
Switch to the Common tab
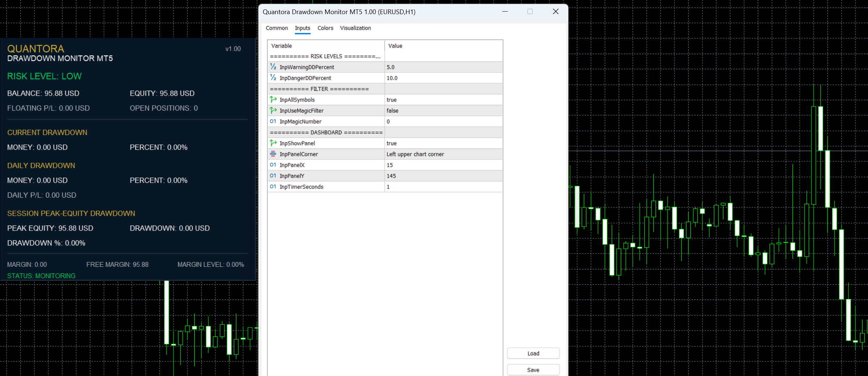pos(277,28)
